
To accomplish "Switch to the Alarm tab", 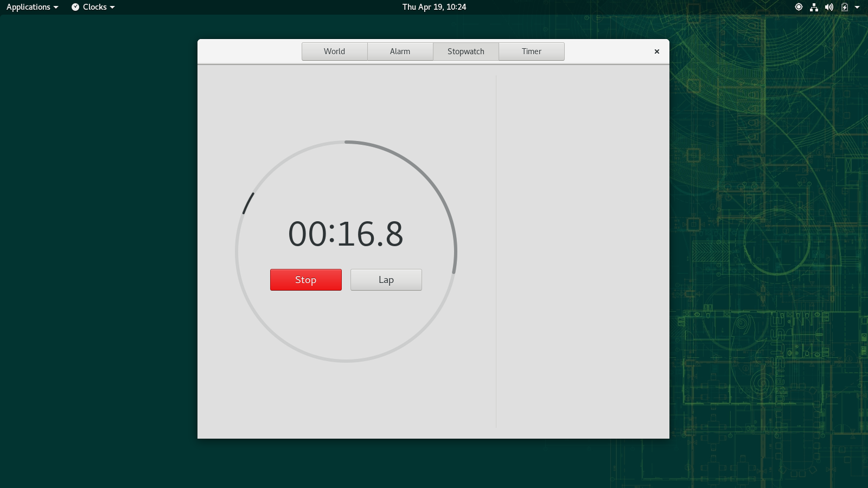I will click(400, 52).
